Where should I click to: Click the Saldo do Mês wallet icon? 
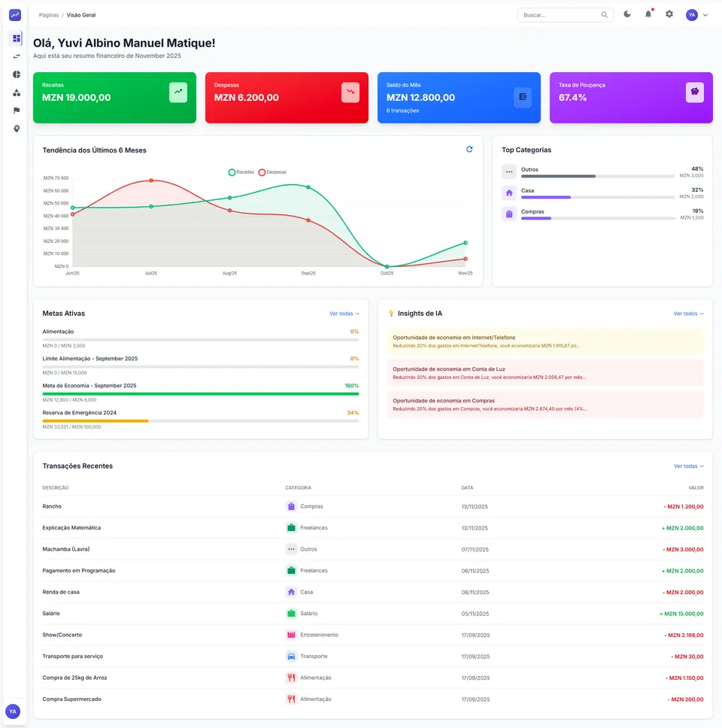click(x=523, y=97)
